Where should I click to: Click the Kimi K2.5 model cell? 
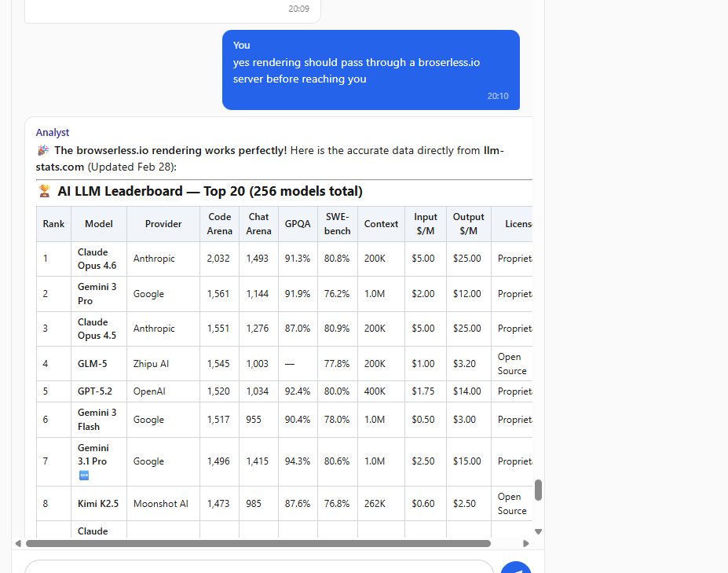[x=98, y=504]
